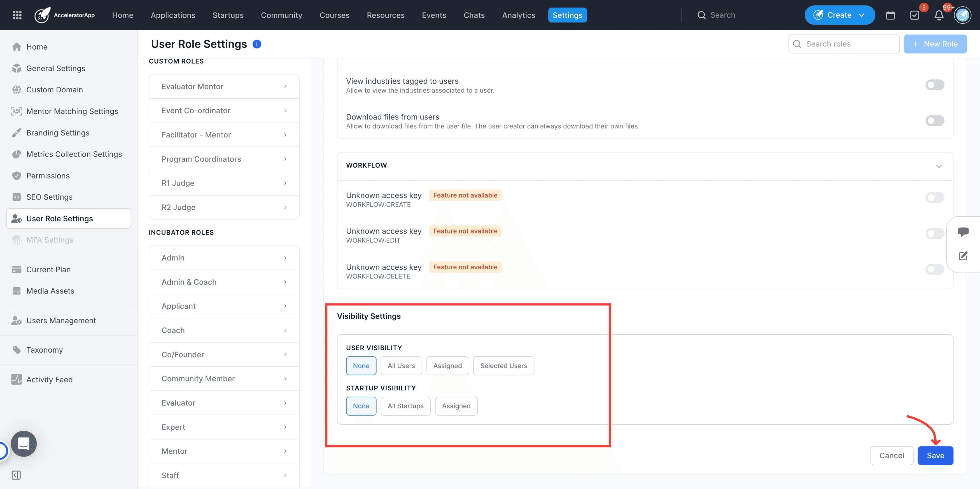Open the apps grid launcher icon
Viewport: 980px width, 489px height.
point(17,15)
